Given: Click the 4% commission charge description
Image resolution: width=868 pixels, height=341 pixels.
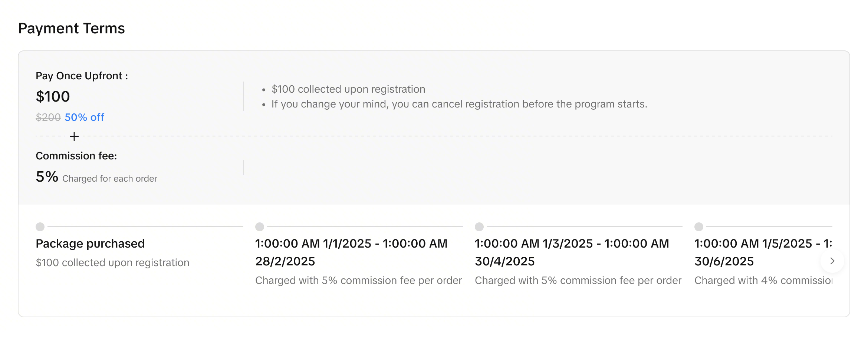Looking at the screenshot, I should click(x=763, y=280).
